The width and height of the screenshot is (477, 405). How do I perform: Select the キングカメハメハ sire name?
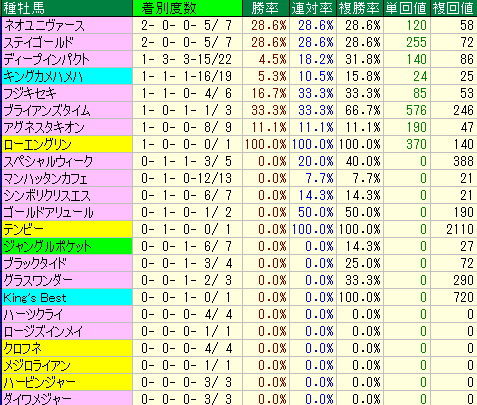pos(43,77)
